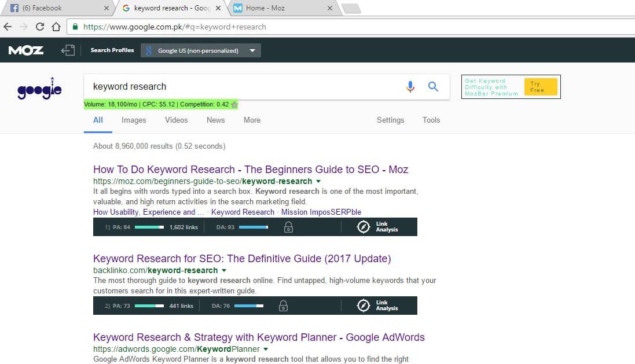This screenshot has width=635, height=364.
Task: Go back with the browser back arrow
Action: [x=8, y=27]
